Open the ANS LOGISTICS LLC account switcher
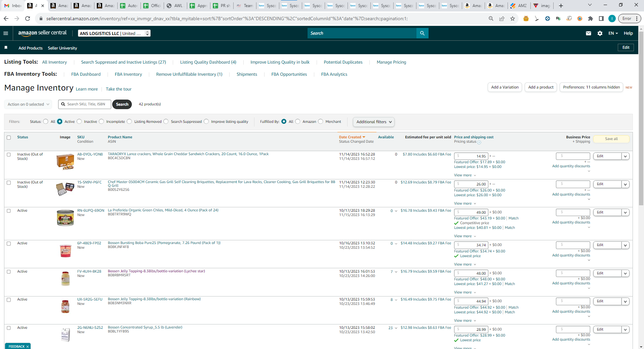Viewport: 644px width, 349px height. [x=114, y=33]
